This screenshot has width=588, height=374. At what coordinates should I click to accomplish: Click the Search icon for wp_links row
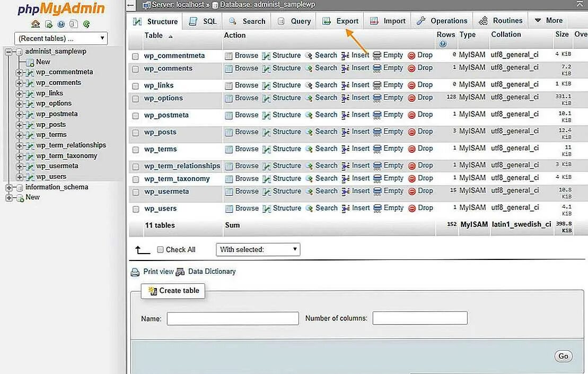click(x=309, y=85)
